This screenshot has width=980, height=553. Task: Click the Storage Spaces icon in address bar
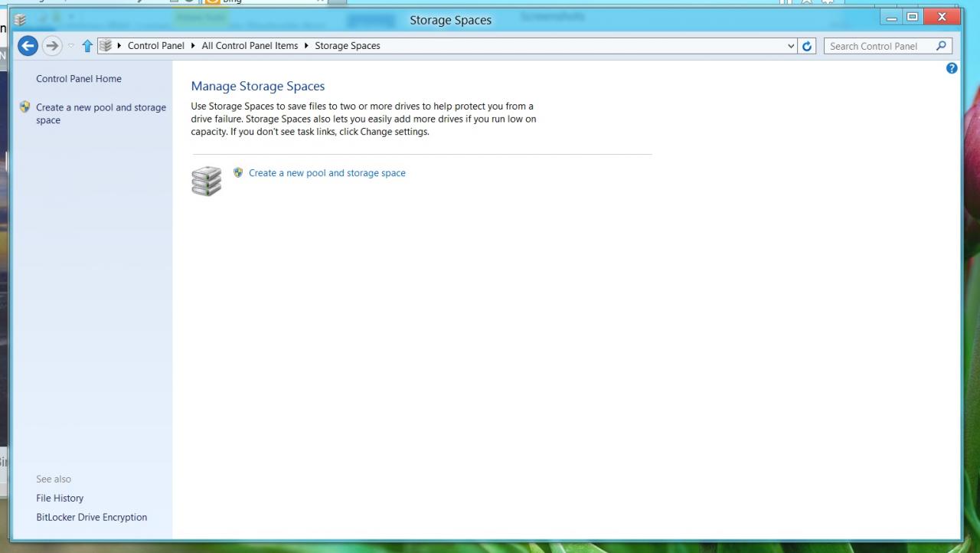point(106,46)
